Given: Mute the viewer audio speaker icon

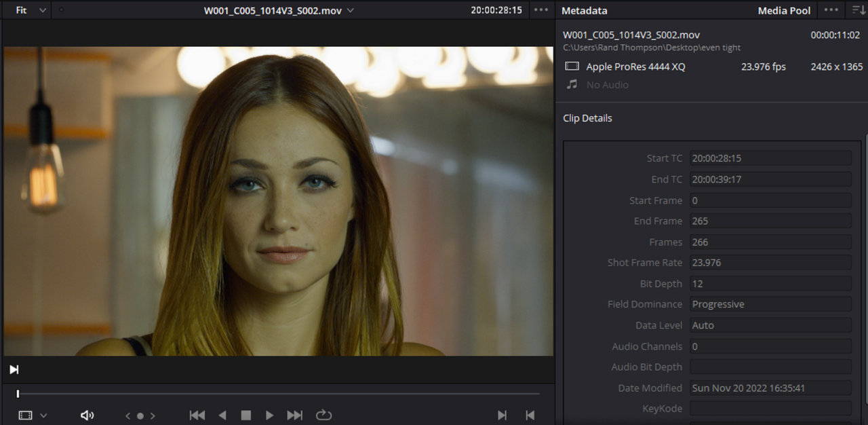Looking at the screenshot, I should tap(87, 415).
